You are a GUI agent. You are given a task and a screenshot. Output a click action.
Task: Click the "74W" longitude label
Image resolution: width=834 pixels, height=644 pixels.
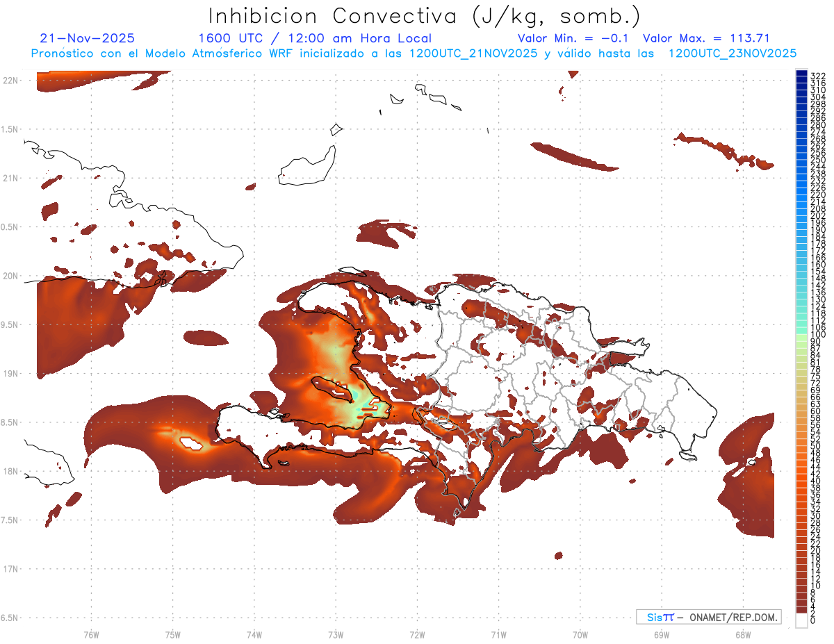point(254,634)
